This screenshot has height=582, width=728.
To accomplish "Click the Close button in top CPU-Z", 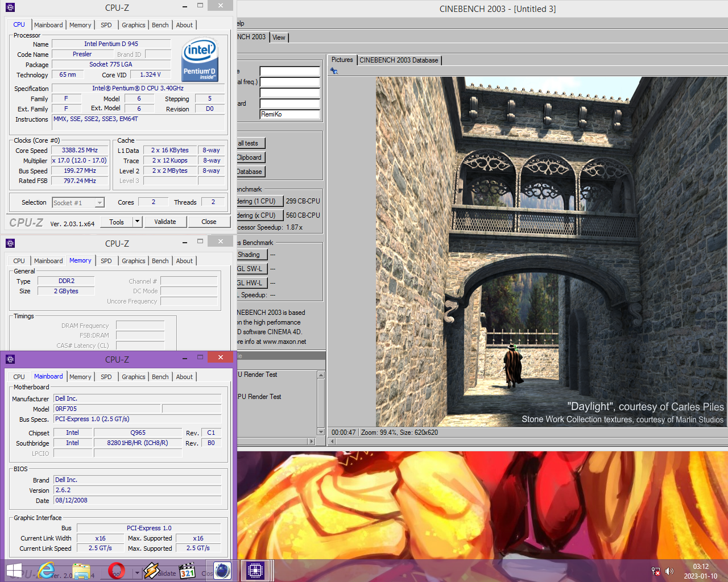I will point(209,222).
